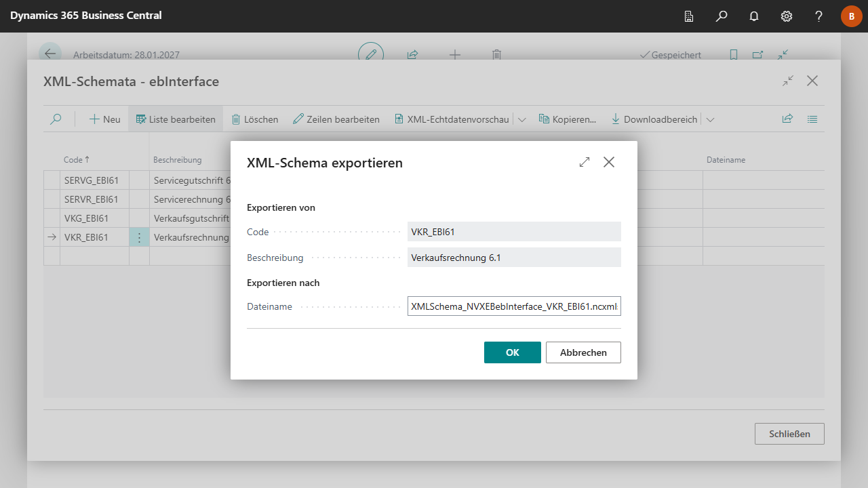Open the company information icon in top bar

689,16
